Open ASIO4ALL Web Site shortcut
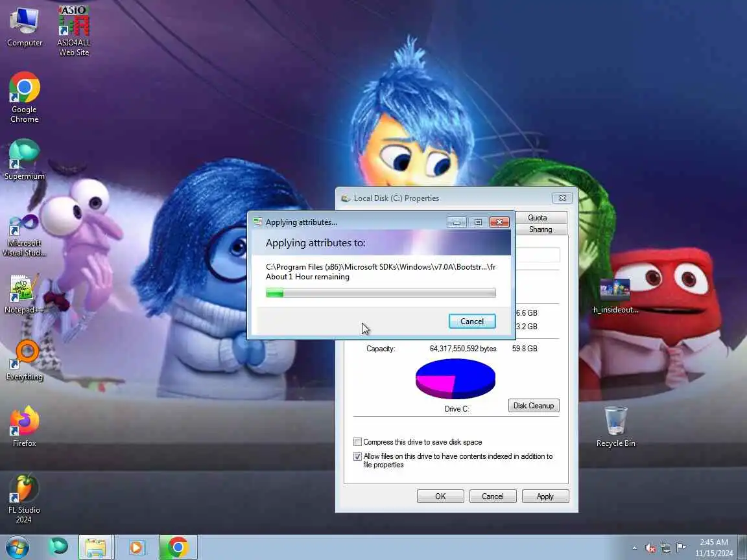The image size is (747, 560). [x=74, y=31]
